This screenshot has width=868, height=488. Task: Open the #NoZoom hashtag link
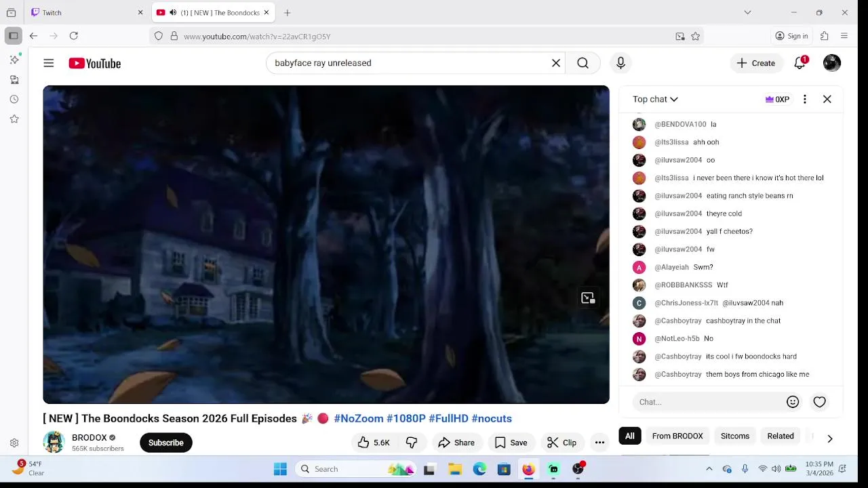pos(359,419)
